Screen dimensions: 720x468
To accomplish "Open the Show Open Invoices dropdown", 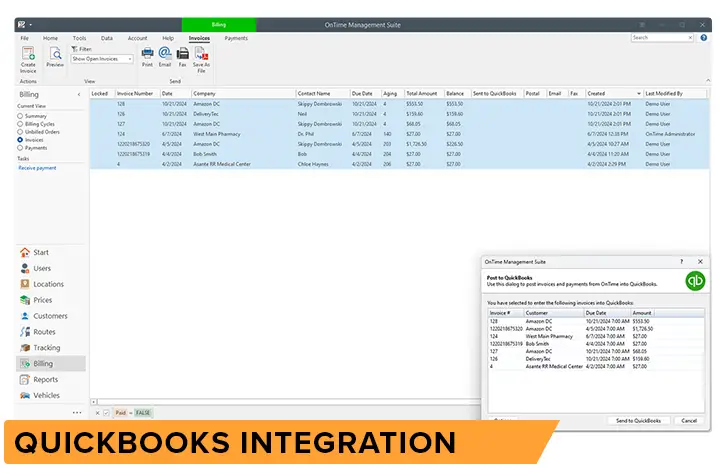I will (102, 59).
